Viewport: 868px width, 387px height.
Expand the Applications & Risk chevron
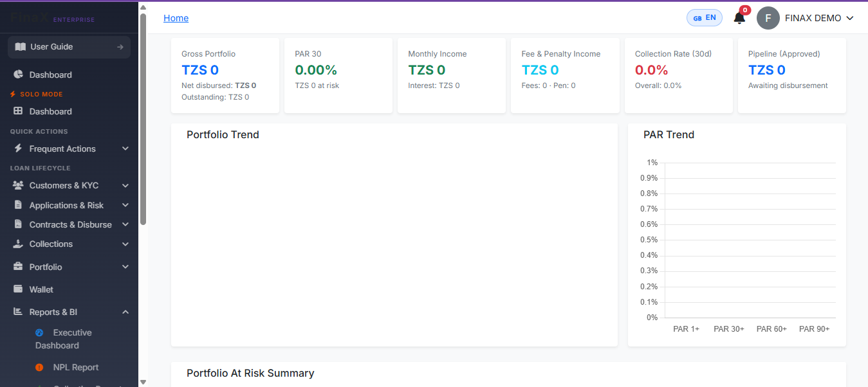125,205
